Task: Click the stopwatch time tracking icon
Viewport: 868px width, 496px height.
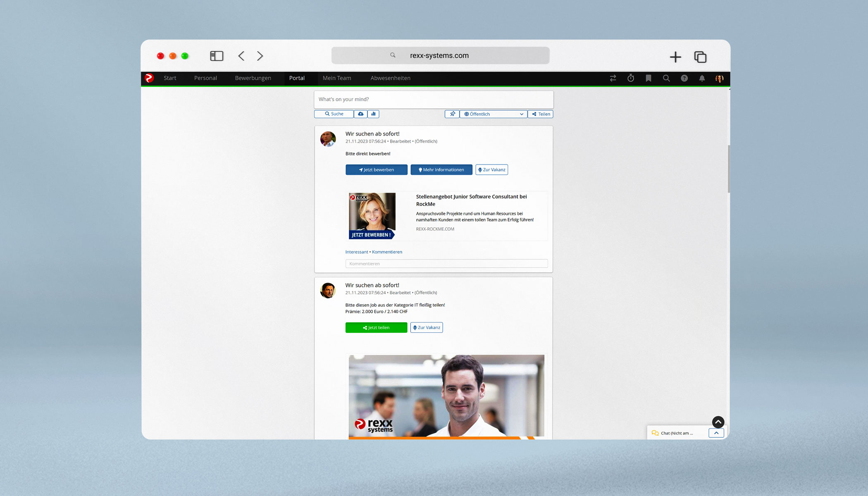Action: coord(630,78)
